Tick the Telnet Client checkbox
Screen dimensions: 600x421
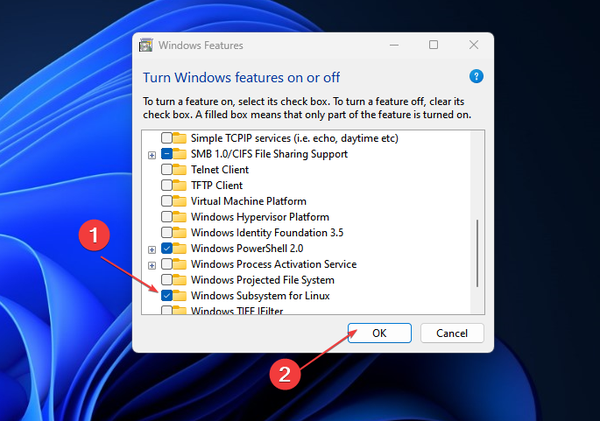coord(166,170)
